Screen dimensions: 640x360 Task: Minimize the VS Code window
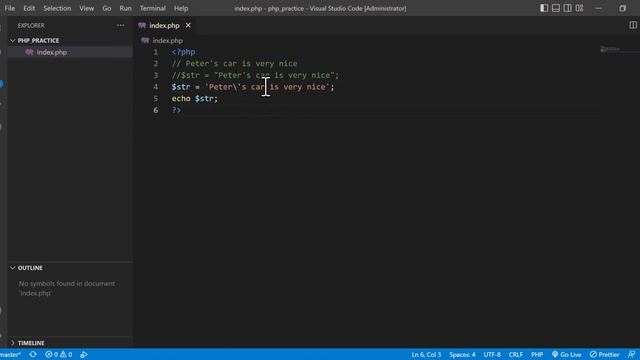click(x=598, y=8)
